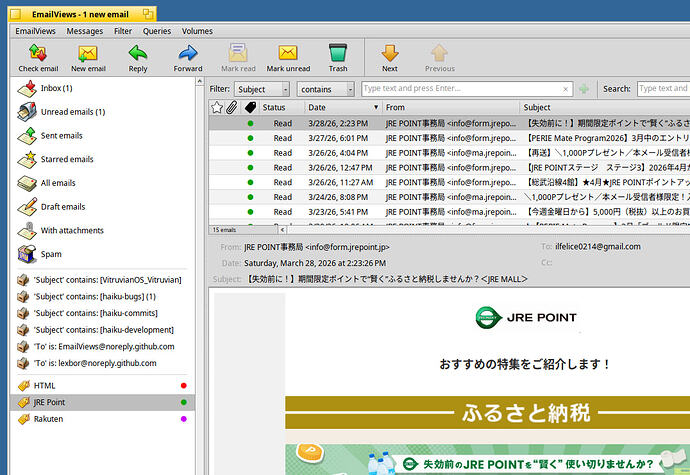Open the Filter menu
Image resolution: width=690 pixels, height=475 pixels.
pyautogui.click(x=123, y=31)
